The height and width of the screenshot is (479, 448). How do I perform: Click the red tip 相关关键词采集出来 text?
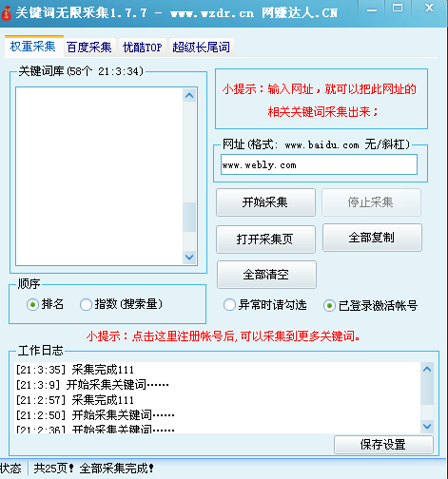click(323, 112)
